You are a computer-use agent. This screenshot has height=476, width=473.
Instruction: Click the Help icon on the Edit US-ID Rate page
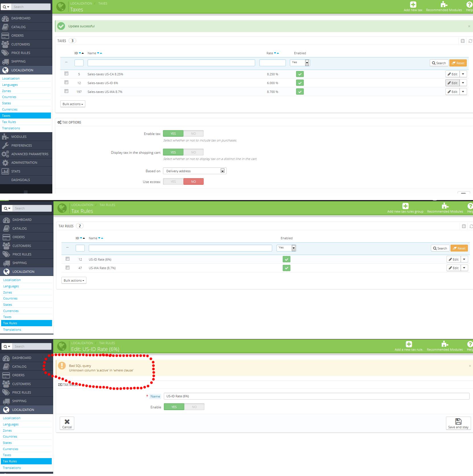[470, 344]
